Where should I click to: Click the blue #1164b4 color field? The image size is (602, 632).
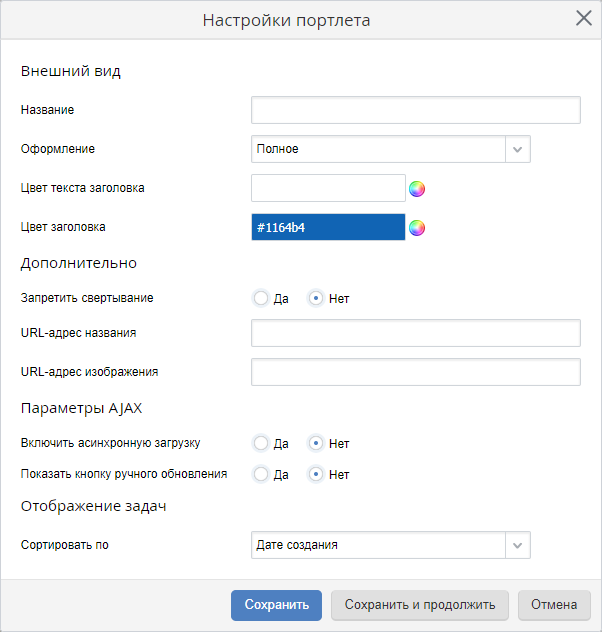point(328,228)
